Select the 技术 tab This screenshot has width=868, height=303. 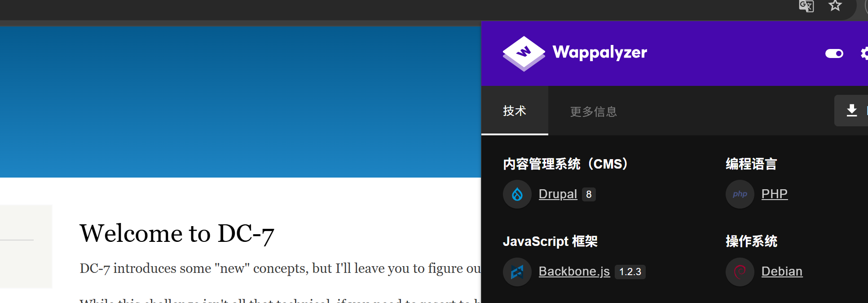click(x=515, y=111)
